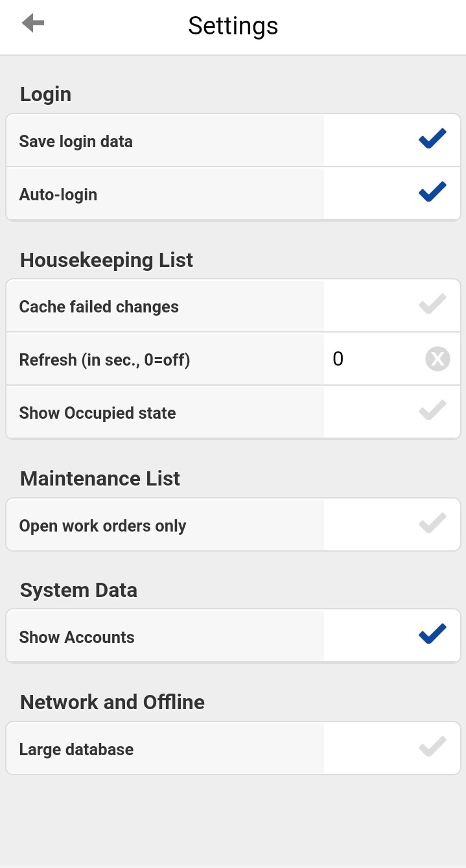Click the Refresh (in sec., 0=off) label
Image resolution: width=466 pixels, height=868 pixels.
[x=104, y=360]
